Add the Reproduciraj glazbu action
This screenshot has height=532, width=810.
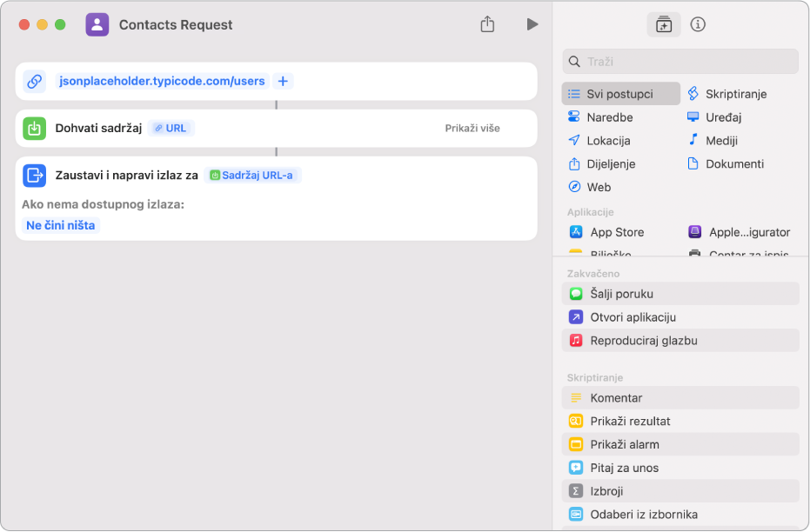pyautogui.click(x=680, y=340)
